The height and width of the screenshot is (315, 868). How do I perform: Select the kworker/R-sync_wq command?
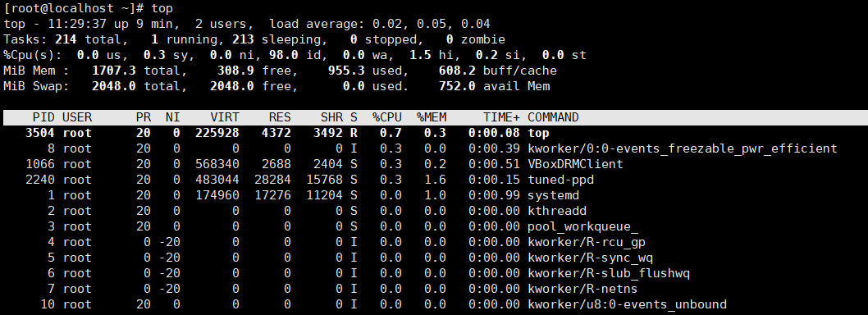(x=590, y=258)
